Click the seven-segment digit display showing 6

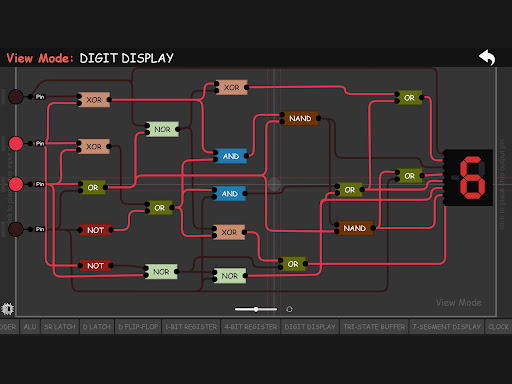point(469,177)
